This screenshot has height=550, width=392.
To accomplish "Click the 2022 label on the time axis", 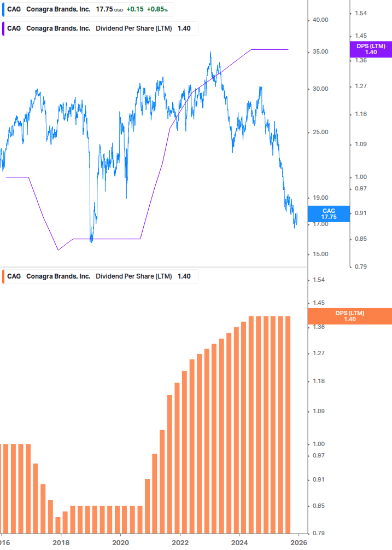I will point(180,543).
